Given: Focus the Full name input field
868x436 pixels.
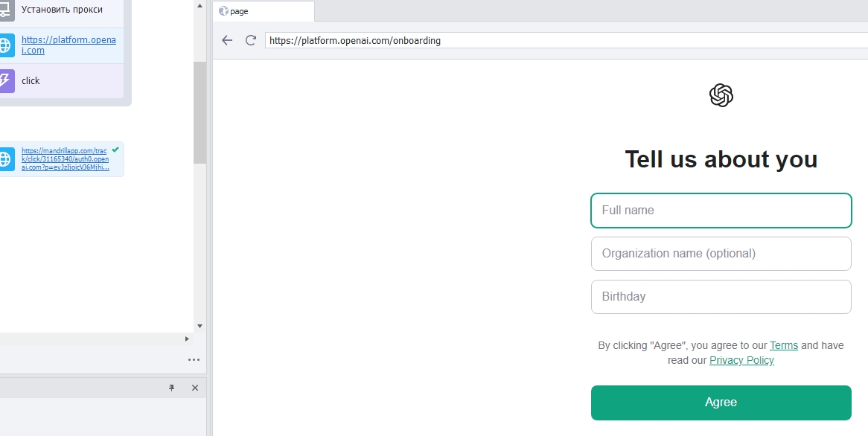Looking at the screenshot, I should 721,211.
